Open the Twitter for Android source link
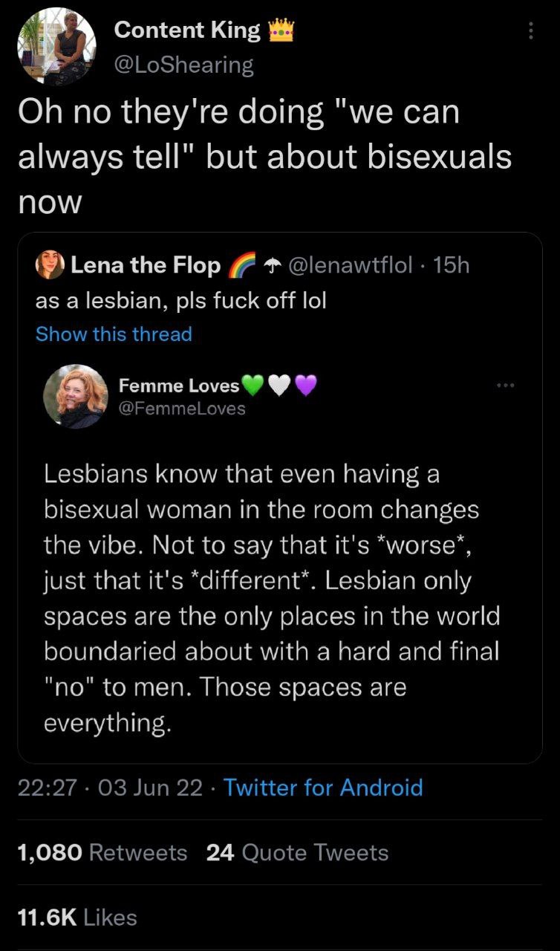 (323, 788)
